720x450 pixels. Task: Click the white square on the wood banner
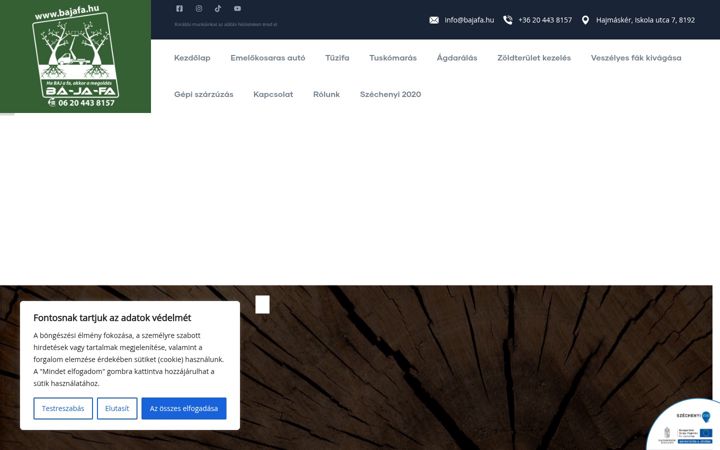coord(263,305)
